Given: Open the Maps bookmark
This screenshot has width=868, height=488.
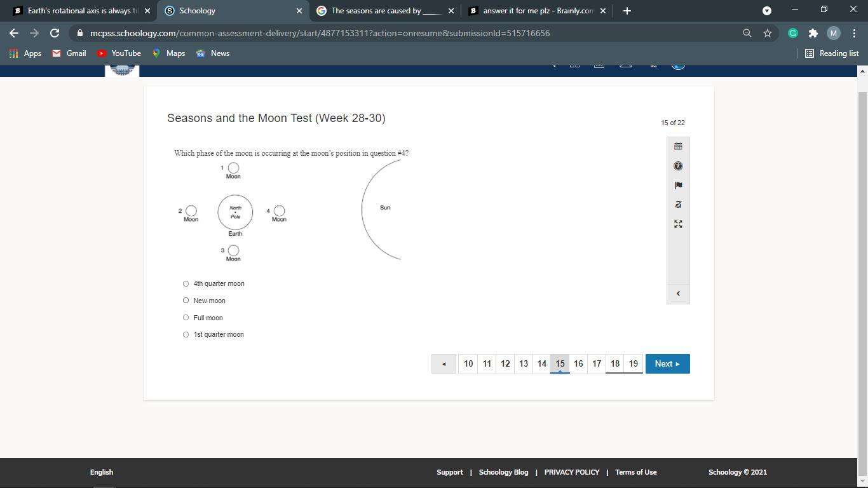Looking at the screenshot, I should [x=168, y=53].
